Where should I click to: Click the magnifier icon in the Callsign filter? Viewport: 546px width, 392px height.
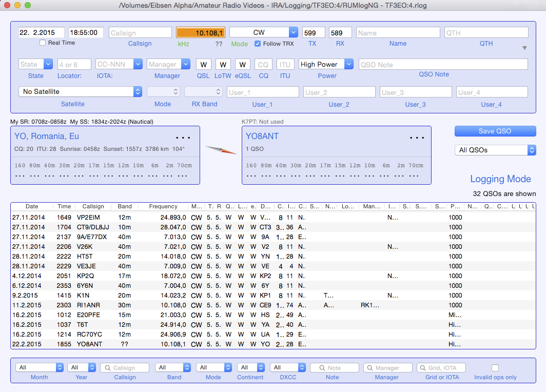pyautogui.click(x=107, y=368)
